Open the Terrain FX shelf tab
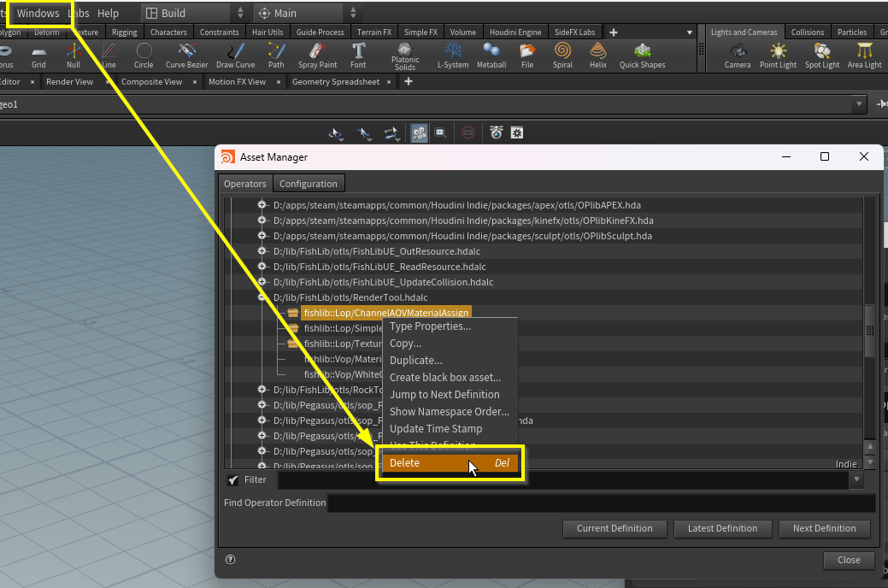This screenshot has height=588, width=888. 373,32
